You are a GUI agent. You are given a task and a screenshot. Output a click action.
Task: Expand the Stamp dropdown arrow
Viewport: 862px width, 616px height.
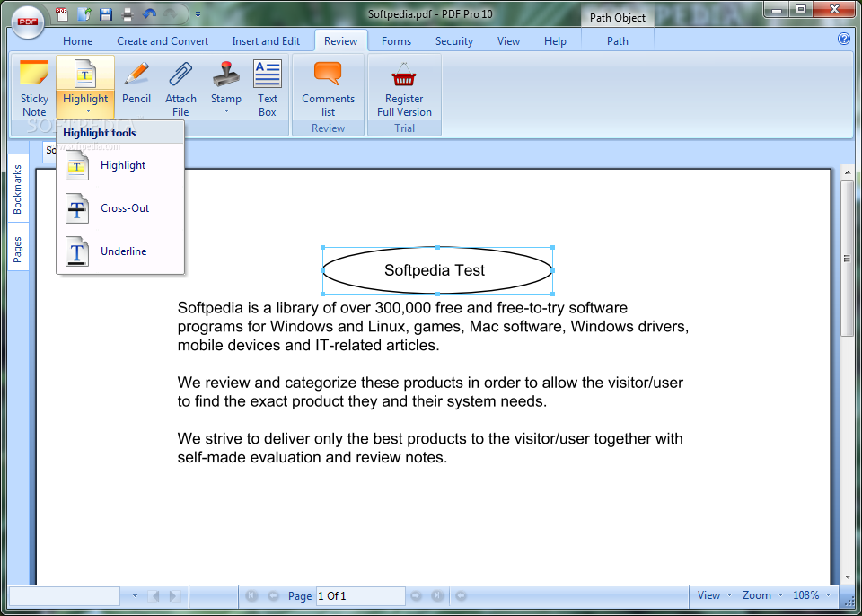[226, 111]
